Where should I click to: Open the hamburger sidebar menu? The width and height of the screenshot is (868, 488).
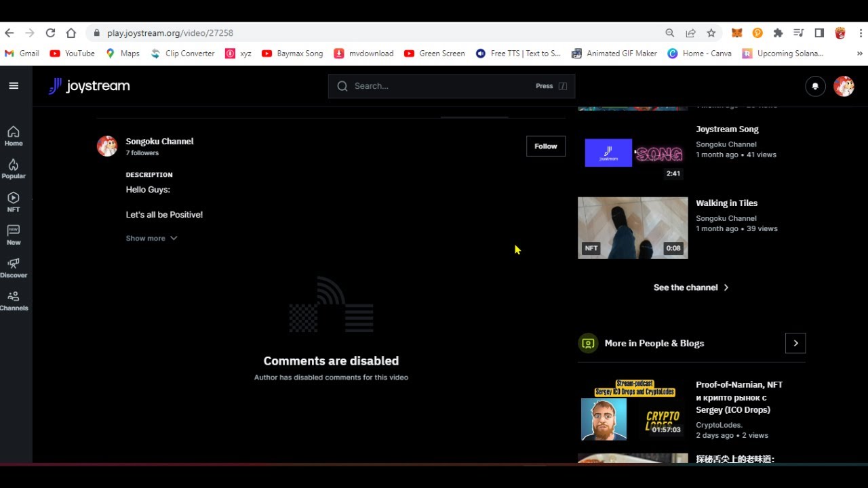[x=14, y=86]
